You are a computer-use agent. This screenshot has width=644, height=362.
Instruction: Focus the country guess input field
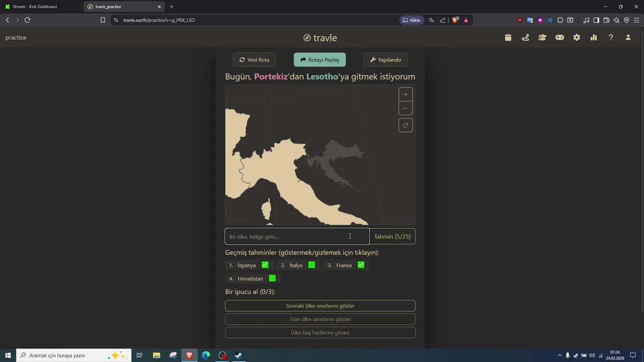[297, 236]
